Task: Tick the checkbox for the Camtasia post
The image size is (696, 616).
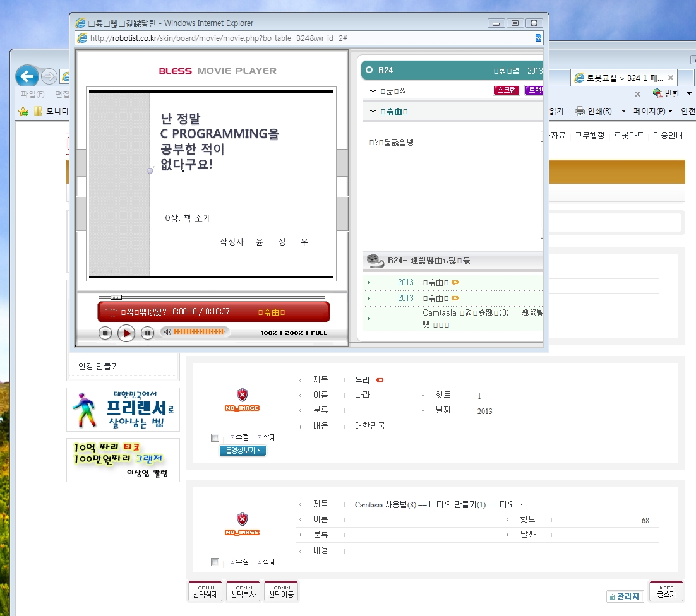Action: 215,562
